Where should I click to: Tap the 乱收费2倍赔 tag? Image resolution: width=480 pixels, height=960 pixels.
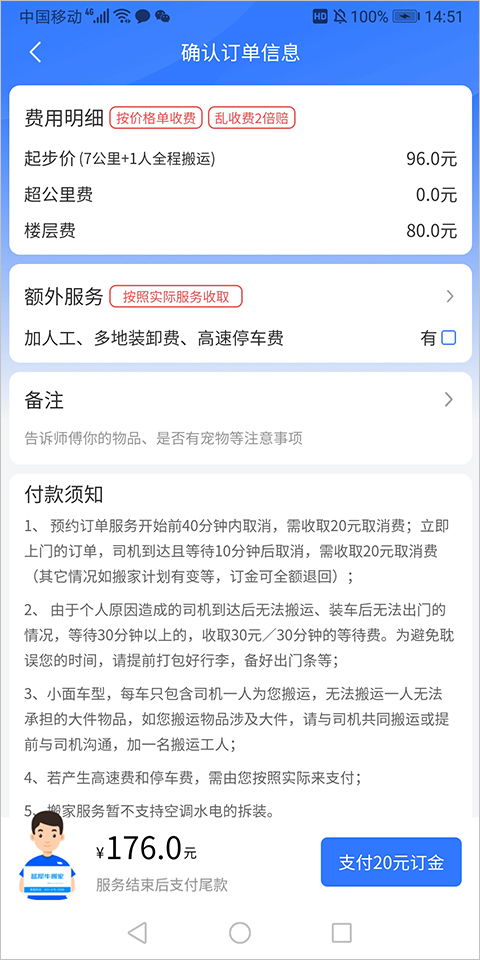click(x=252, y=118)
